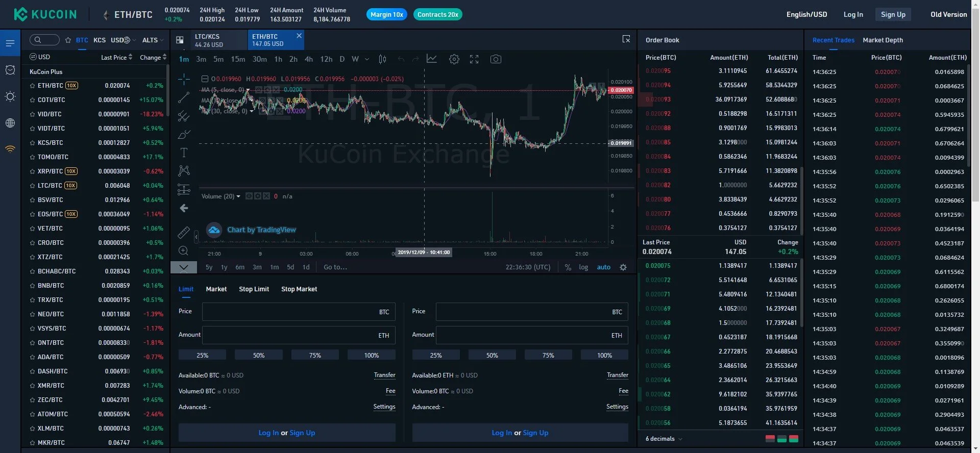The image size is (980, 453).
Task: Open the indicators chart icon
Action: click(x=432, y=59)
